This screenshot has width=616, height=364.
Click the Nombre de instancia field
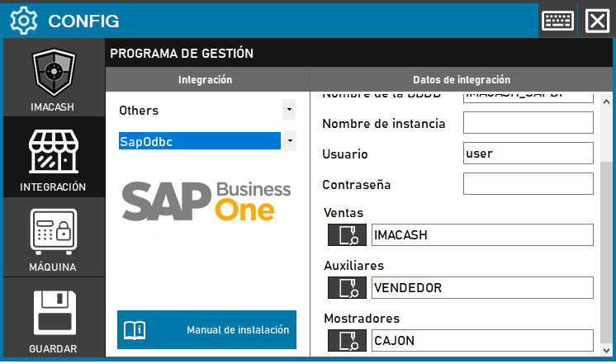click(528, 123)
